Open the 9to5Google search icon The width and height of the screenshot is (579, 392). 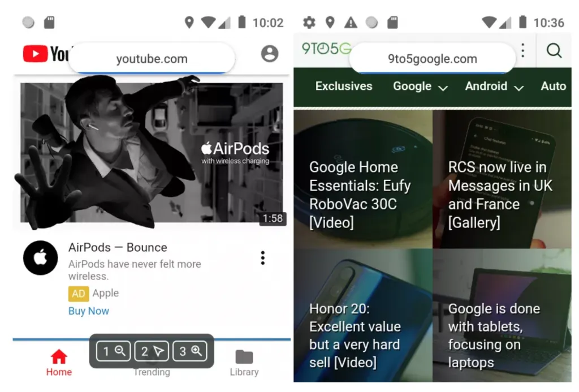coord(554,51)
